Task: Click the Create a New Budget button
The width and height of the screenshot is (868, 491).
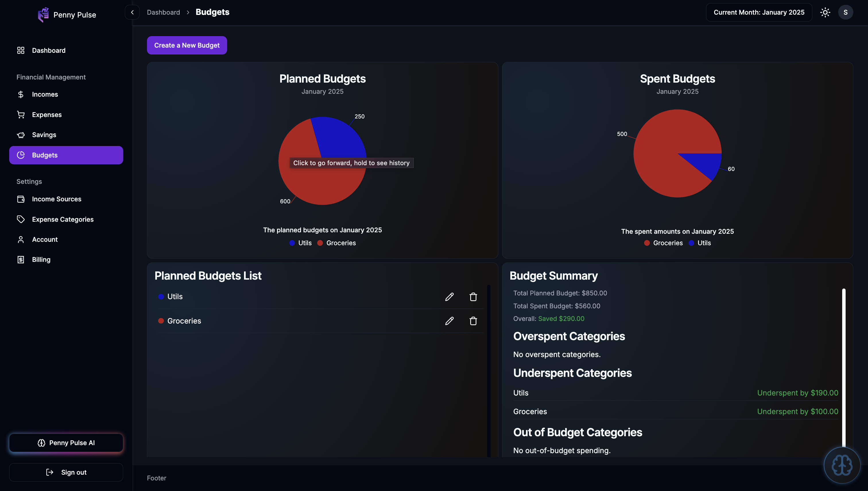Action: click(187, 45)
